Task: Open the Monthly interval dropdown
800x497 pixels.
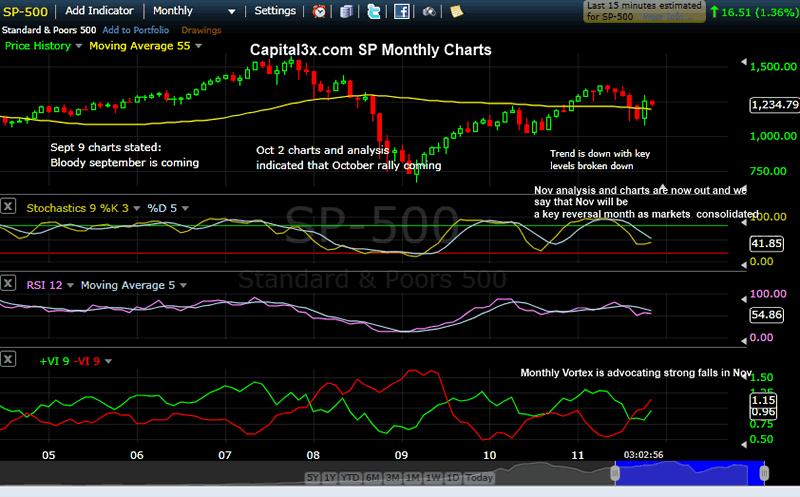Action: pyautogui.click(x=195, y=11)
